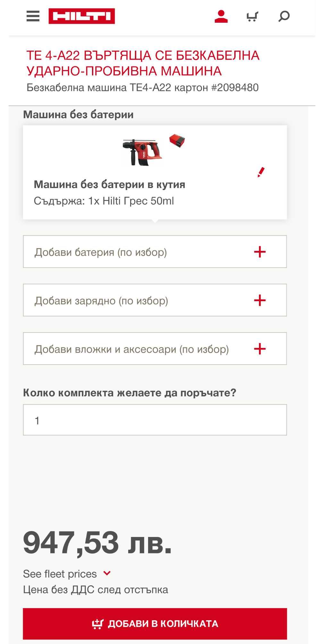Open the shopping cart icon
Viewport: 334px width, 644px height.
(x=252, y=16)
